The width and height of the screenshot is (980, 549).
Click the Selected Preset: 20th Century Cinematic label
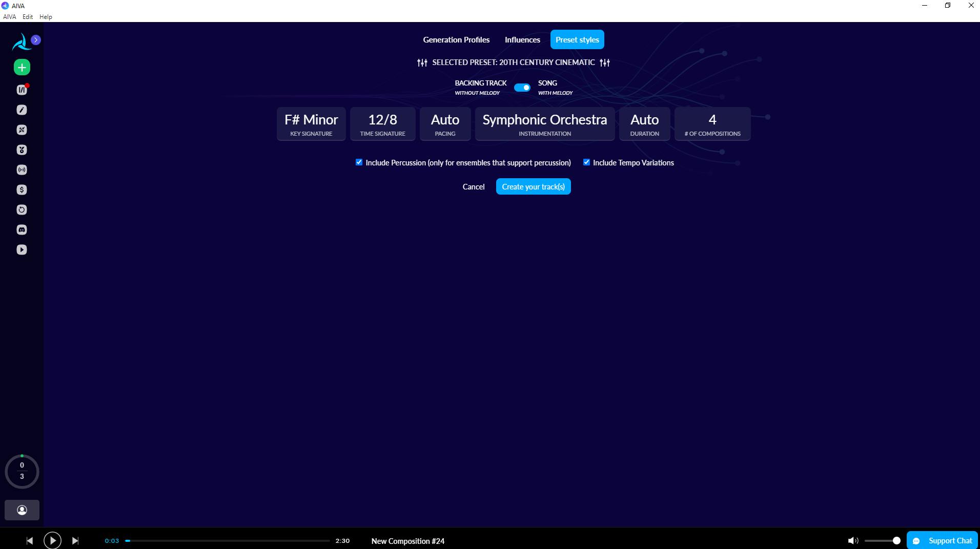(514, 62)
